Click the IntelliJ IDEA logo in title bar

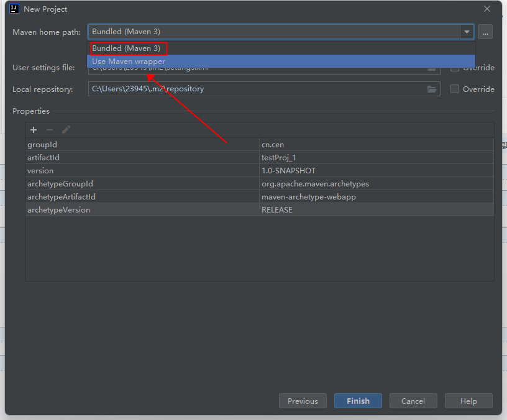[14, 9]
